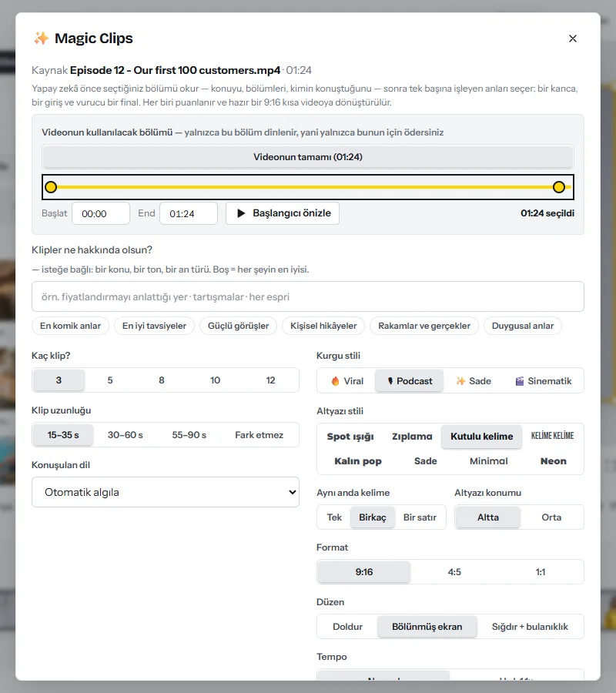Set clip count to 12

[270, 380]
